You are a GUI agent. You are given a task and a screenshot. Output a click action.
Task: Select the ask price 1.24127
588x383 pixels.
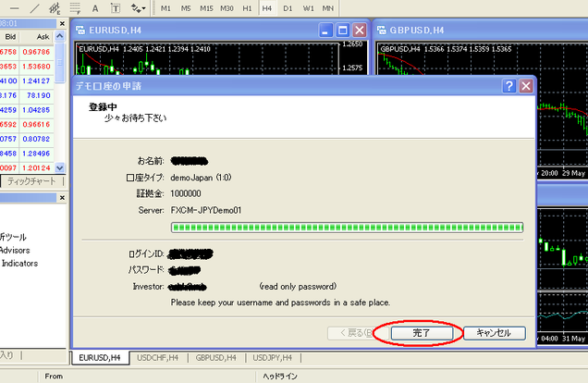(x=36, y=80)
